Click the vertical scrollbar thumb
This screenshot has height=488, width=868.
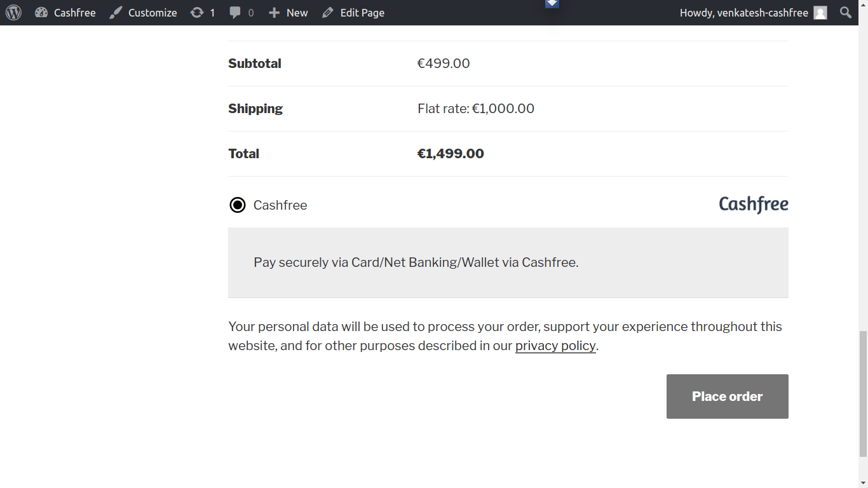(x=863, y=394)
